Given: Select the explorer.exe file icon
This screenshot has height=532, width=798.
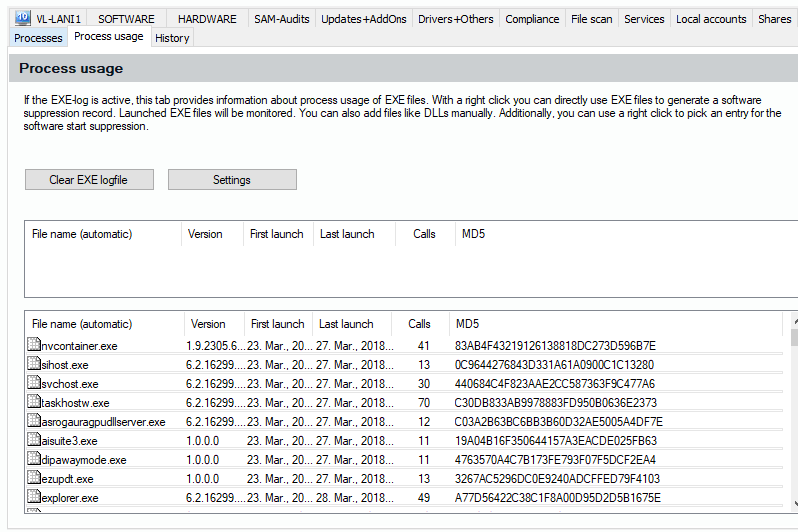Looking at the screenshot, I should (33, 498).
